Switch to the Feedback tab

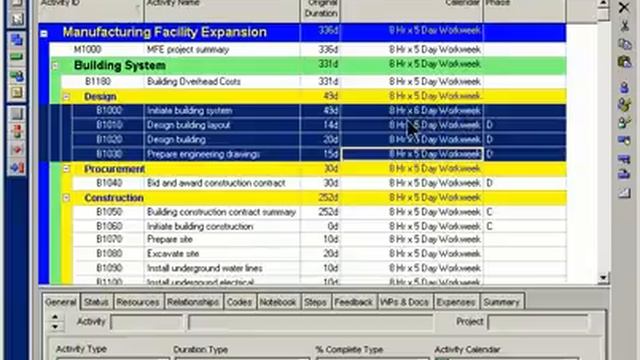(x=353, y=302)
